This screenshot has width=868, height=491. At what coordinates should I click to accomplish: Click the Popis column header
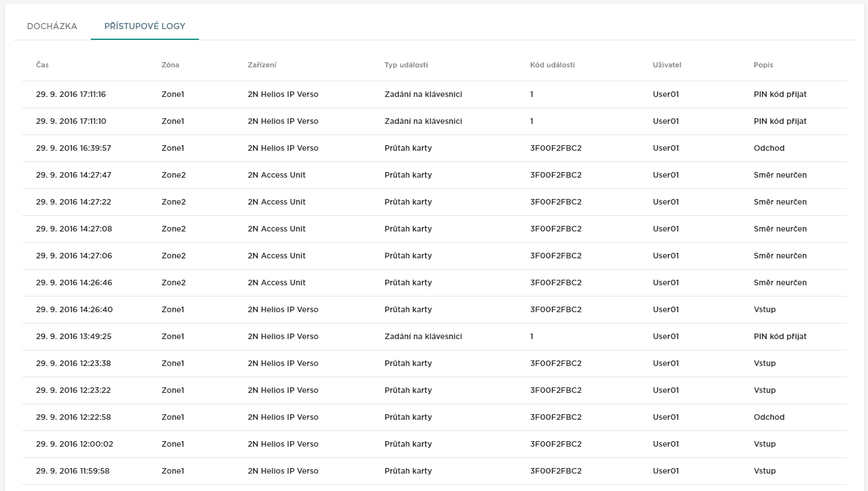point(763,65)
